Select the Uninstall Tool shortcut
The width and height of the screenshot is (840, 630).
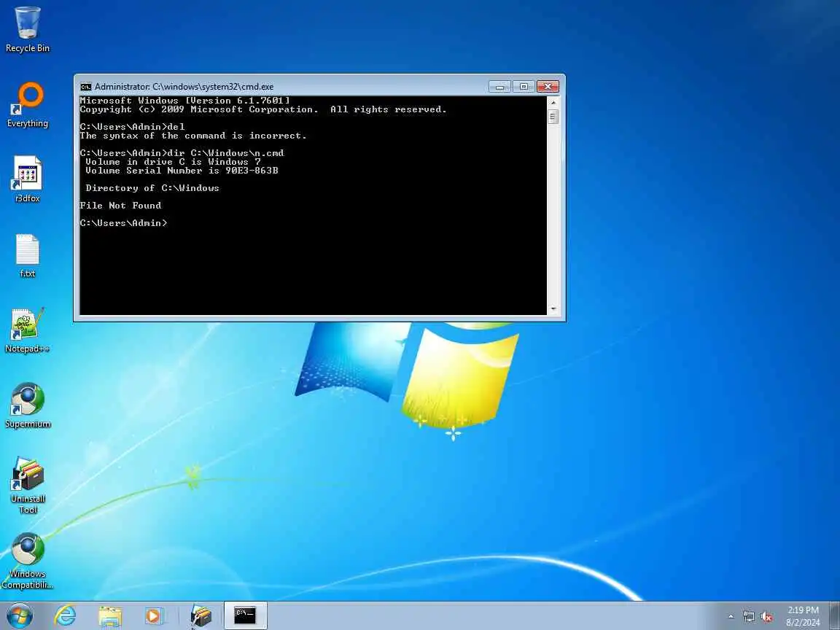pyautogui.click(x=27, y=486)
